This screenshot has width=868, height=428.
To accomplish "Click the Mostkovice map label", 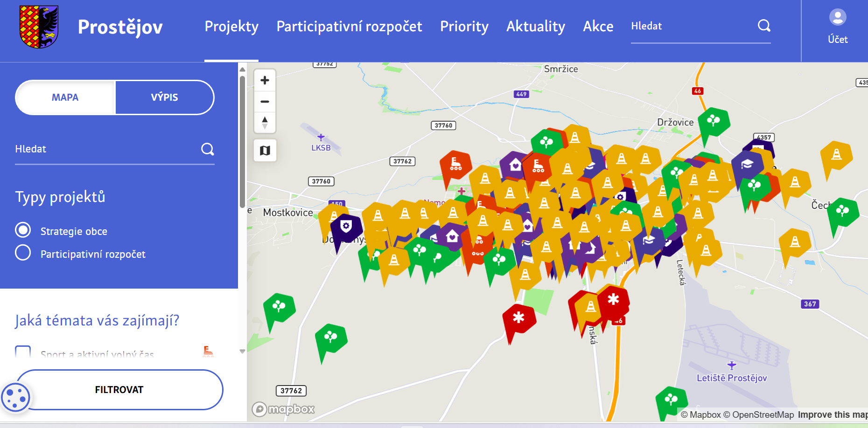I will tap(288, 213).
